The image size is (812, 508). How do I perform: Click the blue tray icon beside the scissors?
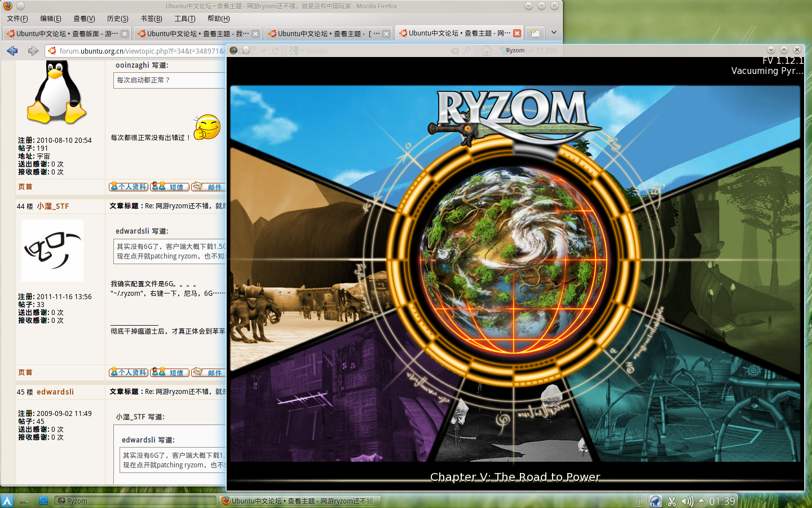click(655, 501)
